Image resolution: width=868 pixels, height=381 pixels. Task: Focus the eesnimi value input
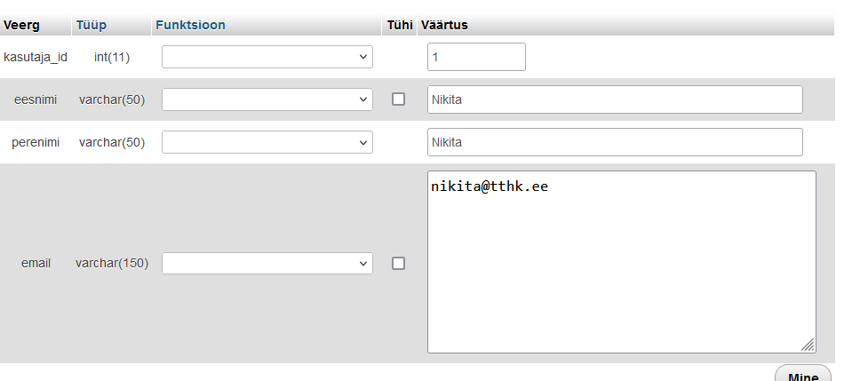pos(615,99)
